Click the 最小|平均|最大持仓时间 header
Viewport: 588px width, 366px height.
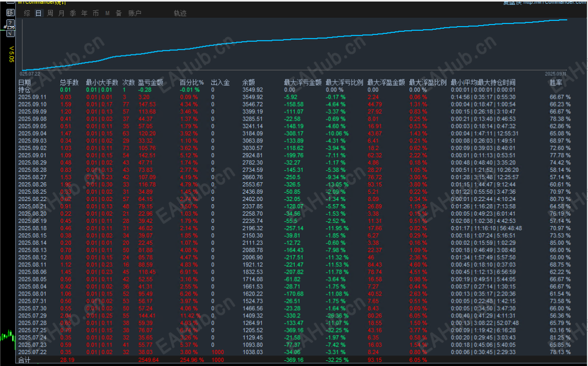click(x=483, y=82)
